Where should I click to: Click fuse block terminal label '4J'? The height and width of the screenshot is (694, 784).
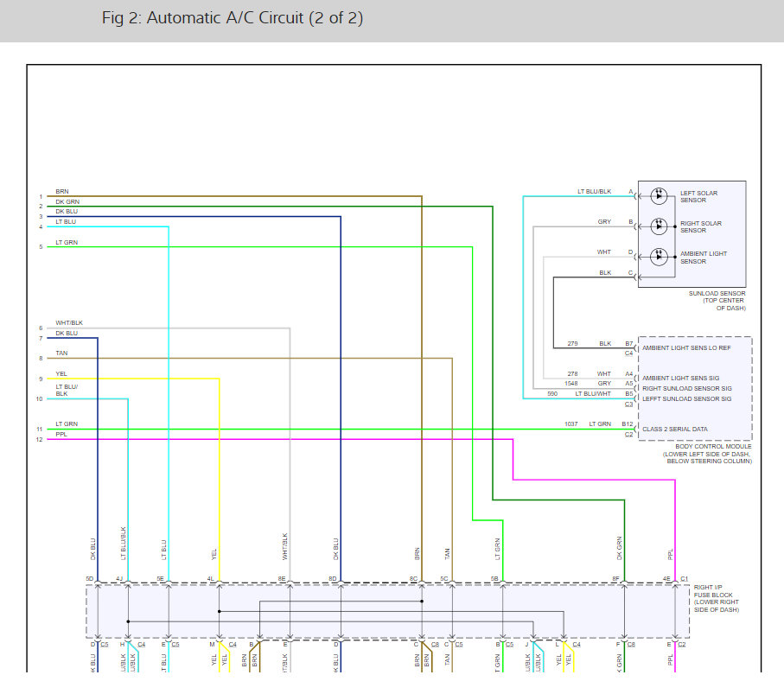click(x=119, y=578)
